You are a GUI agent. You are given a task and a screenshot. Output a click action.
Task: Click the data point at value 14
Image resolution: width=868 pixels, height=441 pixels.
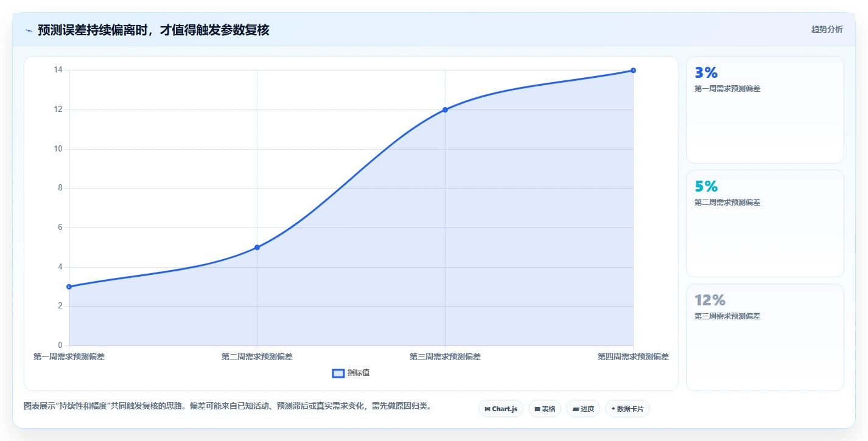(633, 71)
